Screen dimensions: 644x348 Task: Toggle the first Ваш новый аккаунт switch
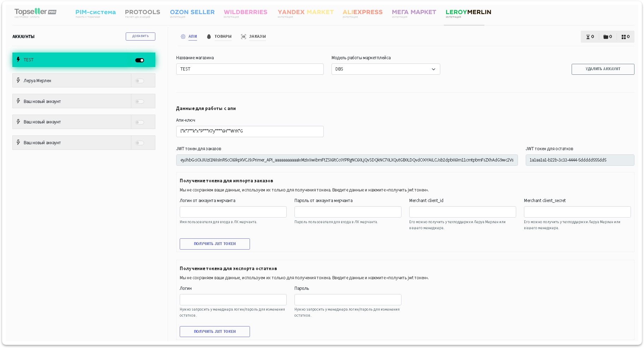(x=140, y=102)
